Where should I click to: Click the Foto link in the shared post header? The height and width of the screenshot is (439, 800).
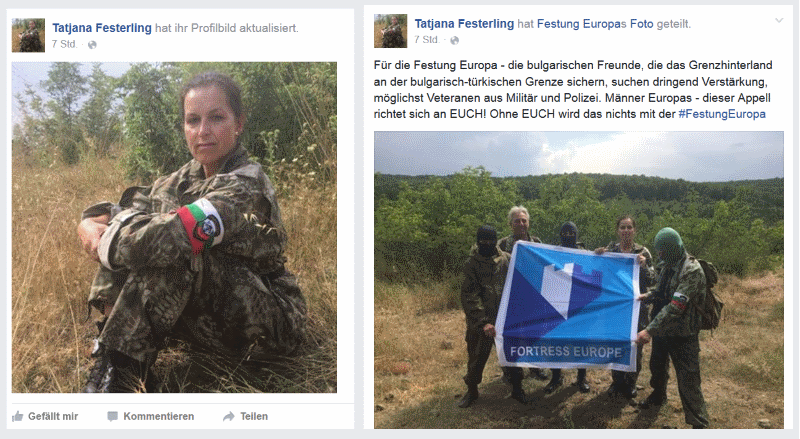click(641, 24)
